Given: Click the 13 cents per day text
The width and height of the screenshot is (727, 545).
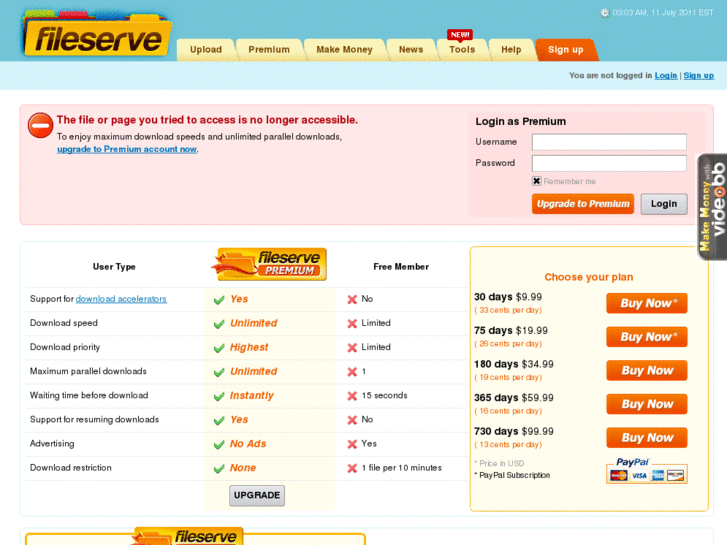Looking at the screenshot, I should pyautogui.click(x=508, y=444).
